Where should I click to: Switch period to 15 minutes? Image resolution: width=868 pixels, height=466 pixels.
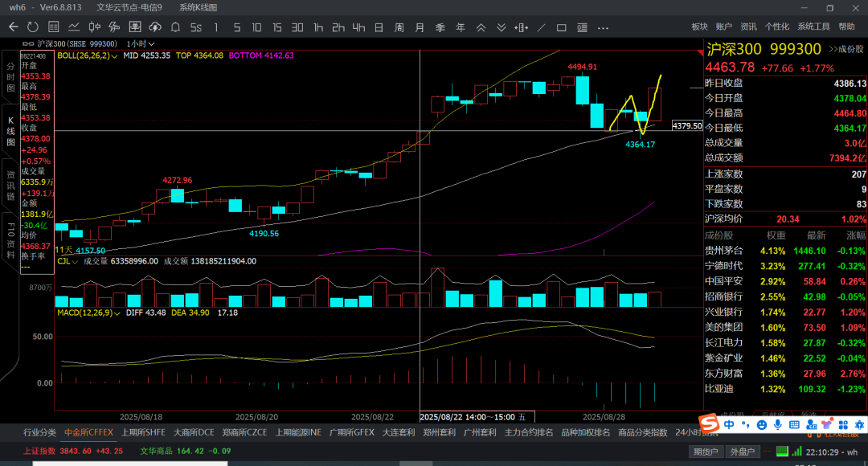pyautogui.click(x=276, y=27)
